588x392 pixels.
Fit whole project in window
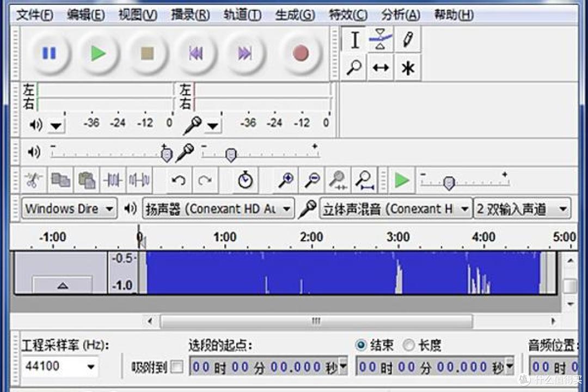364,180
